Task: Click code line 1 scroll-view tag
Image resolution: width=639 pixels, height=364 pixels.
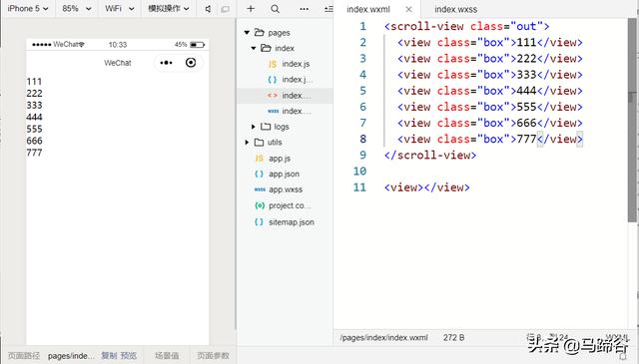Action: point(466,27)
